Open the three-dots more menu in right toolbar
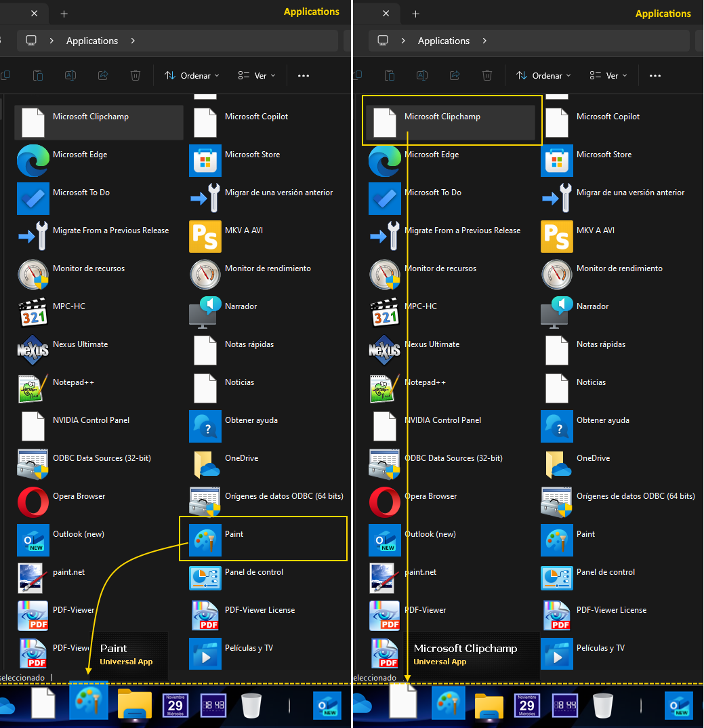 pyautogui.click(x=655, y=75)
